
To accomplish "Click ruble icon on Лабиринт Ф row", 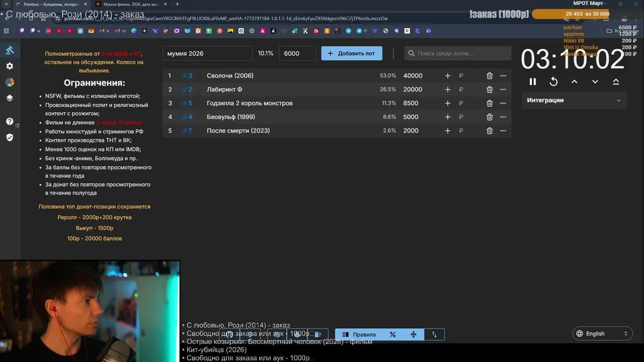I will pos(461,89).
